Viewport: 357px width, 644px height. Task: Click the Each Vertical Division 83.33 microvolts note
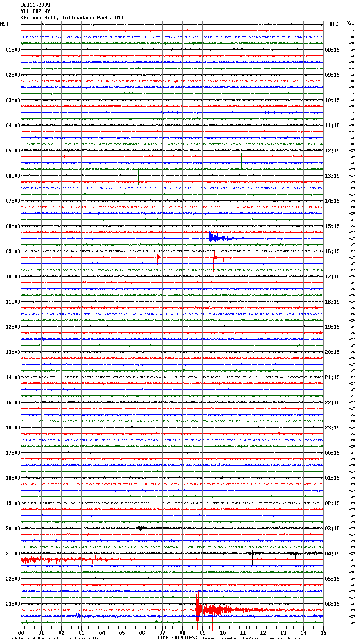coord(53,638)
